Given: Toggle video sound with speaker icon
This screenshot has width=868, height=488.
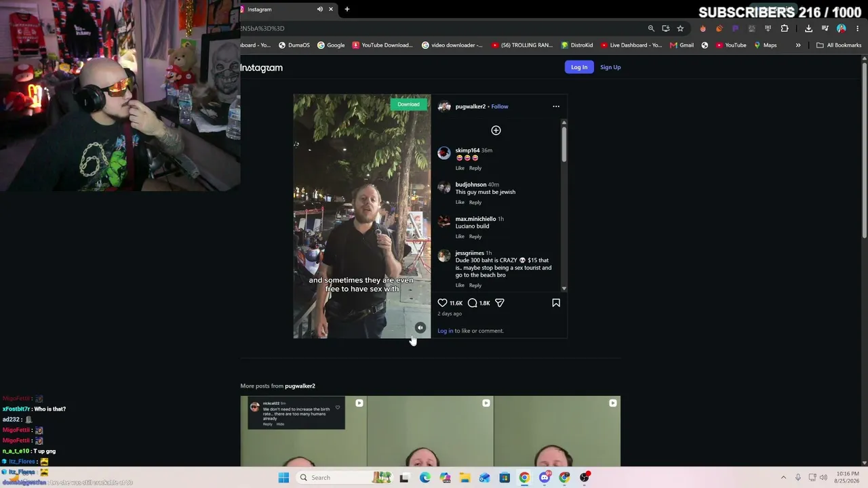Looking at the screenshot, I should (x=420, y=328).
